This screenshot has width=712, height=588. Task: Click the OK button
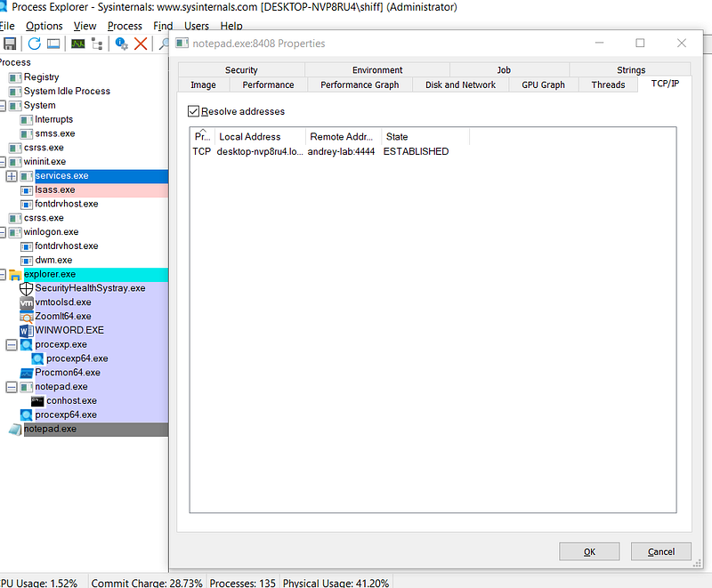[589, 552]
